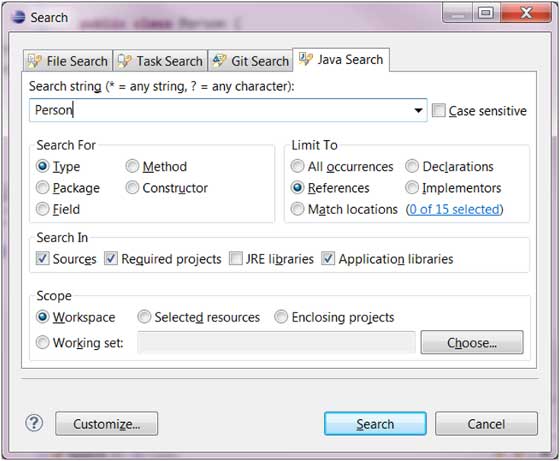Minimize the Search dialog window
560x461 pixels.
pyautogui.click(x=457, y=13)
